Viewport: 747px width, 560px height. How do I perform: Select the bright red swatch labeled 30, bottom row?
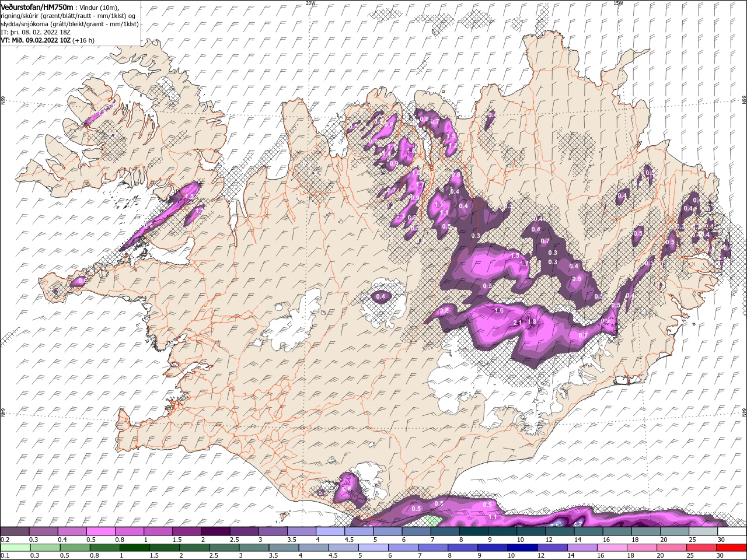731,548
